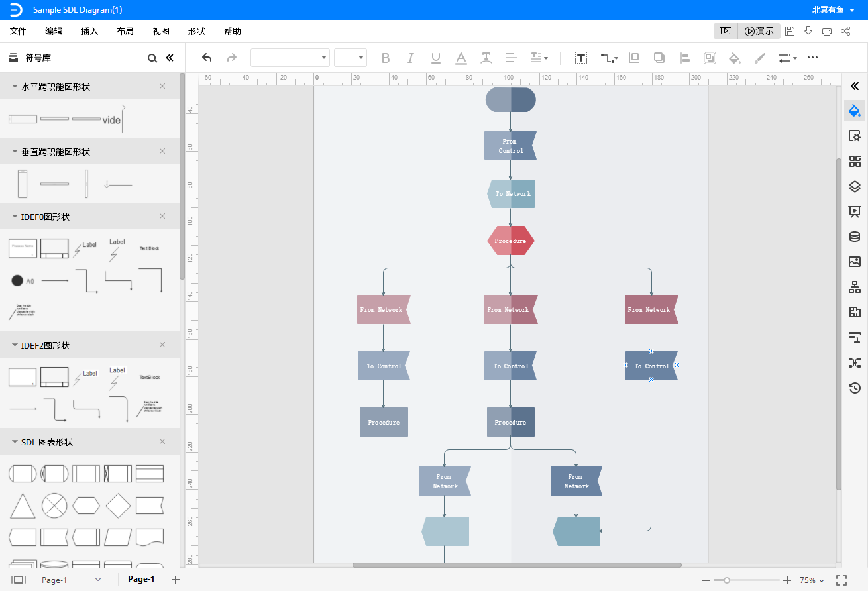
Task: Open the 插入 menu
Action: tap(89, 31)
